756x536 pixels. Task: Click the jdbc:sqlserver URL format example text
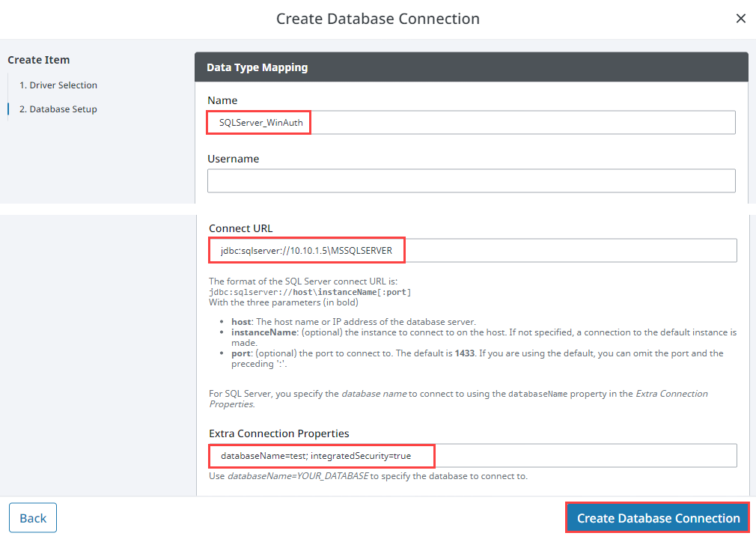coord(310,292)
